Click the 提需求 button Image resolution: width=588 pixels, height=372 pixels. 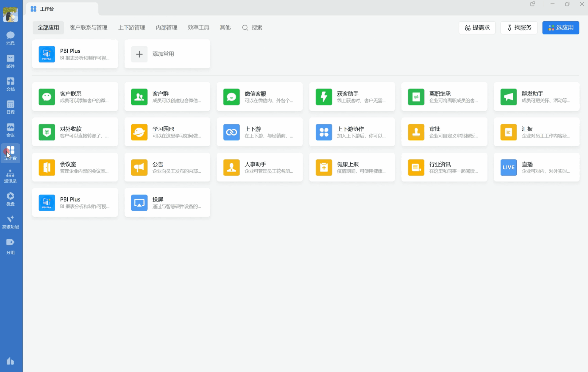pos(477,28)
